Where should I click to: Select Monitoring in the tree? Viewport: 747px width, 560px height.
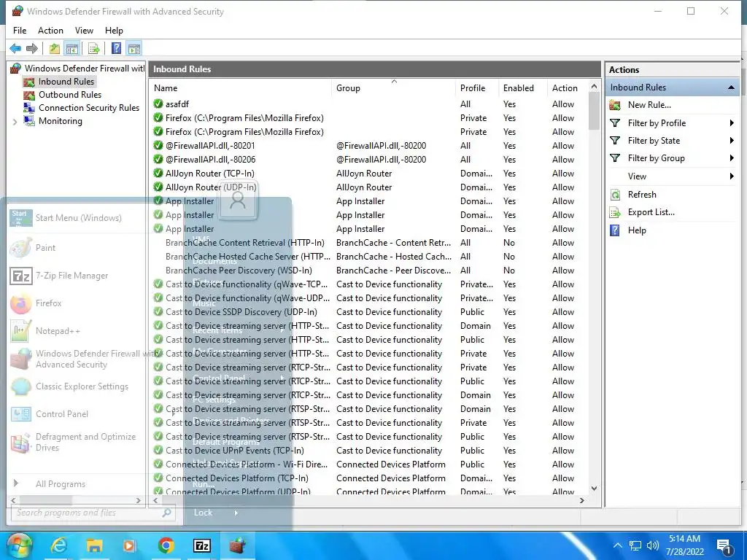click(x=61, y=121)
